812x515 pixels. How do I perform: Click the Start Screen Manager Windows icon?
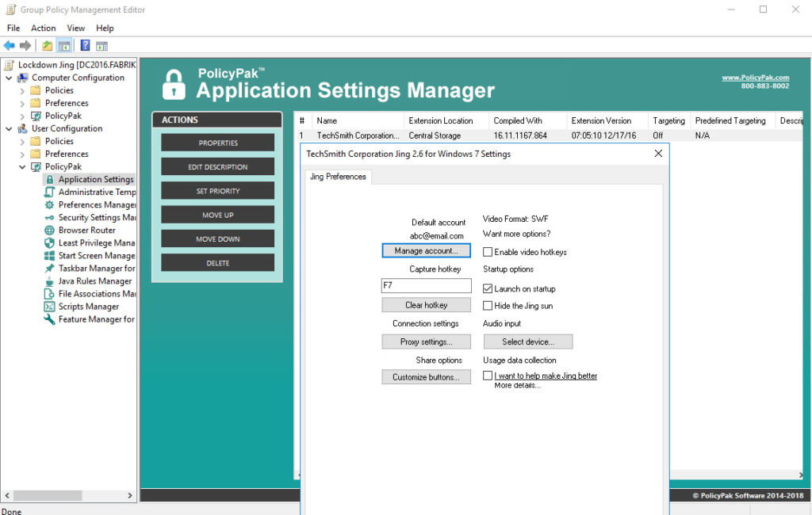49,256
